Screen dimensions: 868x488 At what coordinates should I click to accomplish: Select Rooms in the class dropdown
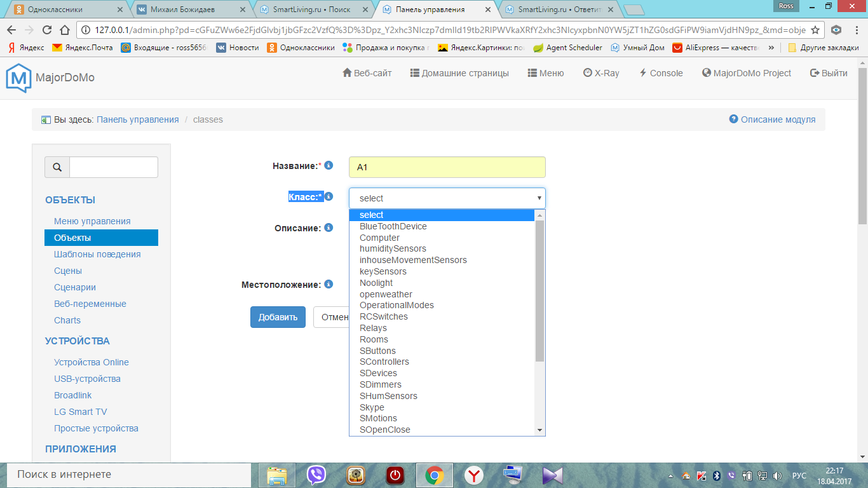pos(442,339)
